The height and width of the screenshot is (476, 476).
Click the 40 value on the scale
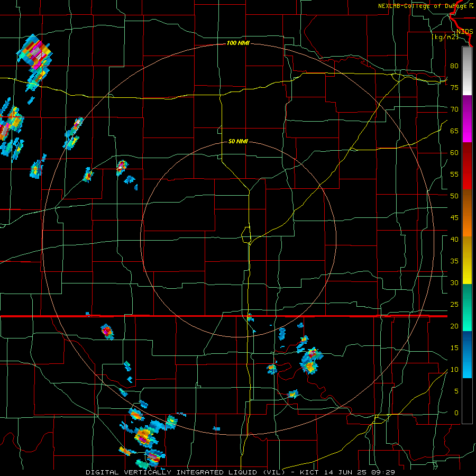454,240
